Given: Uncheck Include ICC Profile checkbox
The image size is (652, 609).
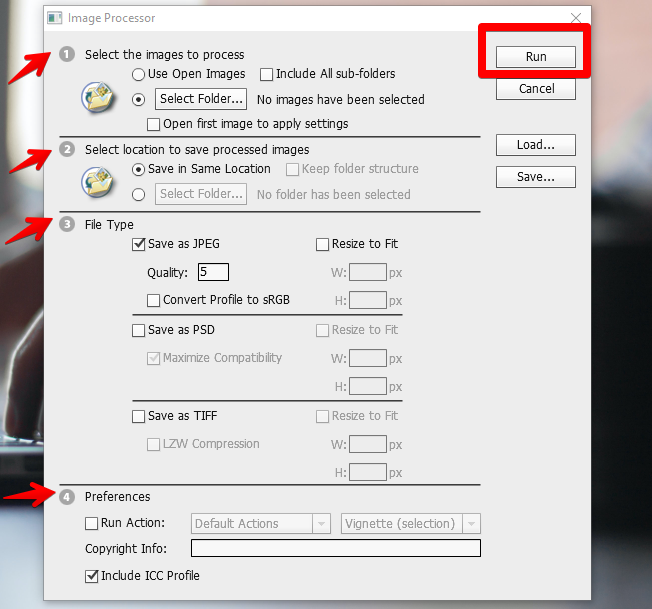Looking at the screenshot, I should pos(91,576).
